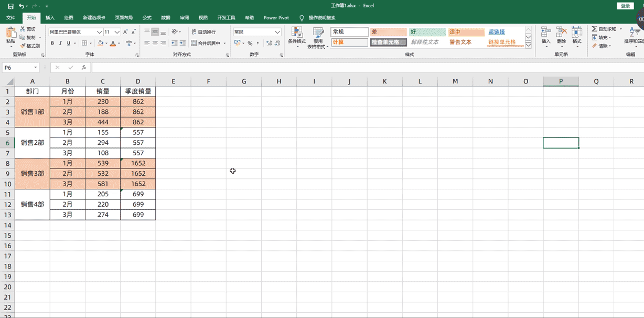This screenshot has height=318, width=644.
Task: Toggle align right
Action: click(164, 43)
